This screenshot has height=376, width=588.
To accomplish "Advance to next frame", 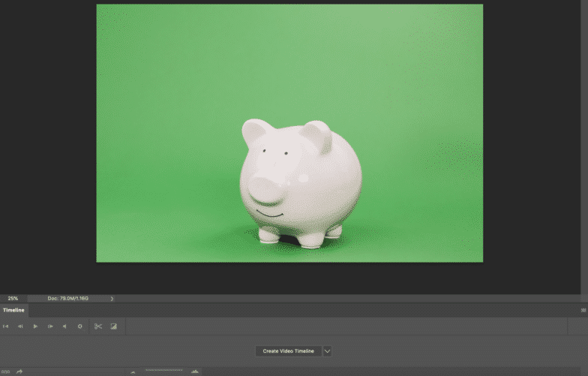I will click(50, 326).
